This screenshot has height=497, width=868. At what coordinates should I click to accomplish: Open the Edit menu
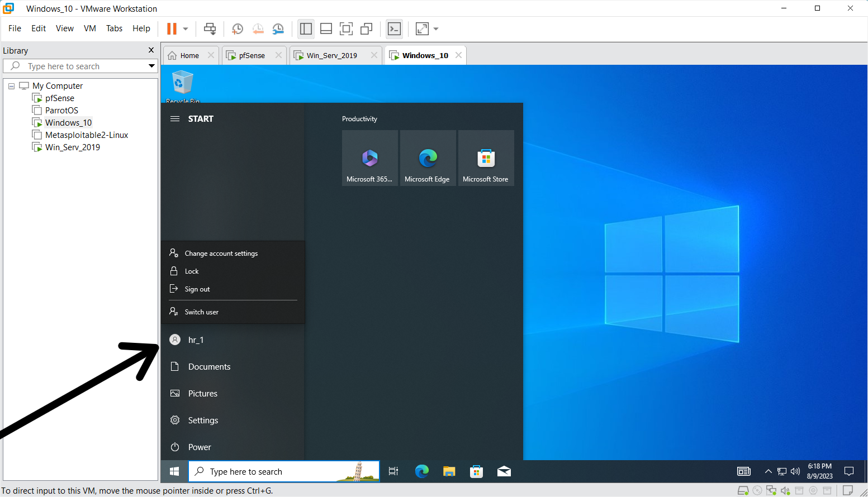[39, 28]
